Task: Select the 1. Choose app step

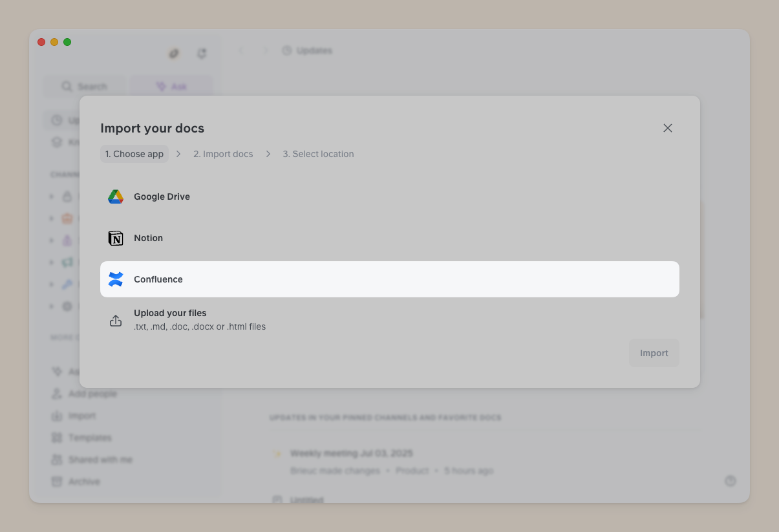Action: coord(134,154)
